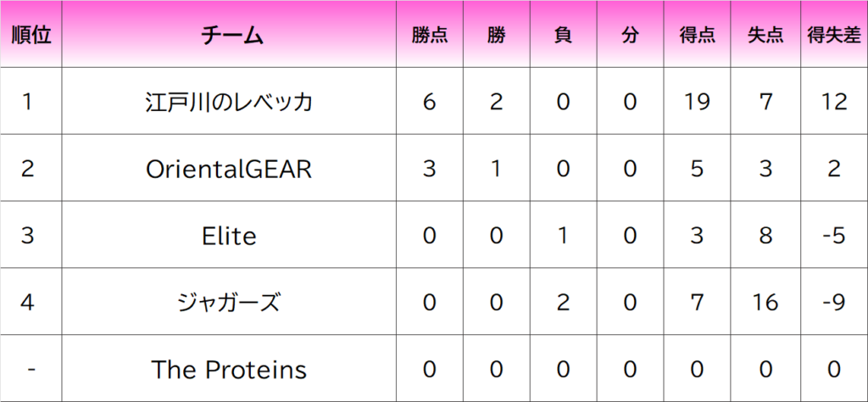Click ジャガーズ's 得失差 value -9

click(x=834, y=302)
